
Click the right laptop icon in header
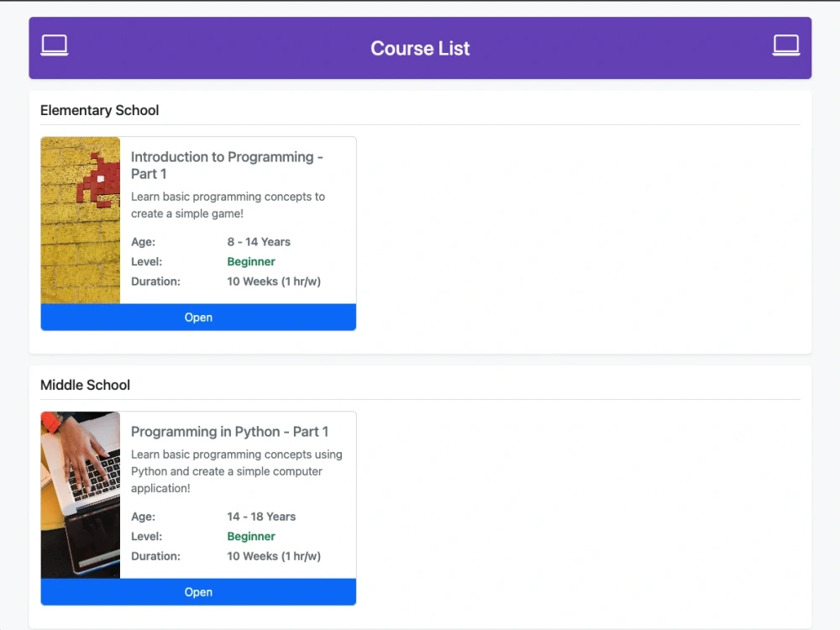[786, 45]
